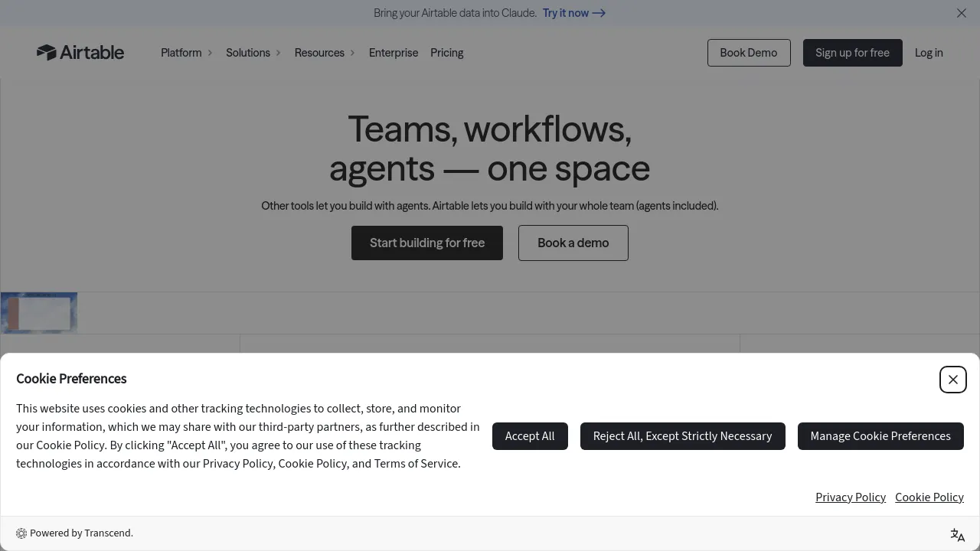
Task: Click Start building for free
Action: point(427,243)
